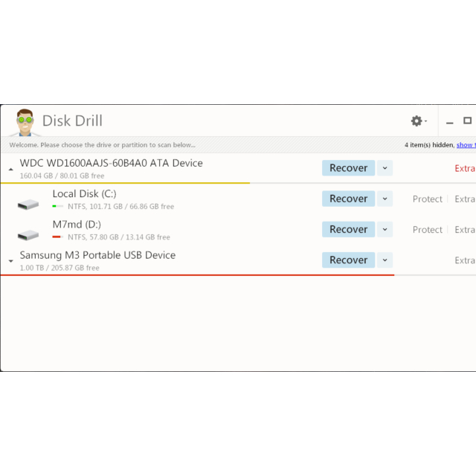
Task: Click the show hidden items link
Action: [466, 145]
